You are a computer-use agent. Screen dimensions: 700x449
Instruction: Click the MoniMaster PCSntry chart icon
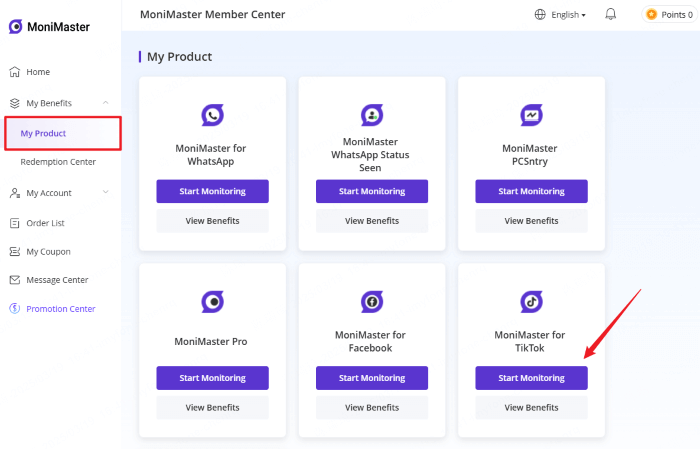pyautogui.click(x=531, y=115)
